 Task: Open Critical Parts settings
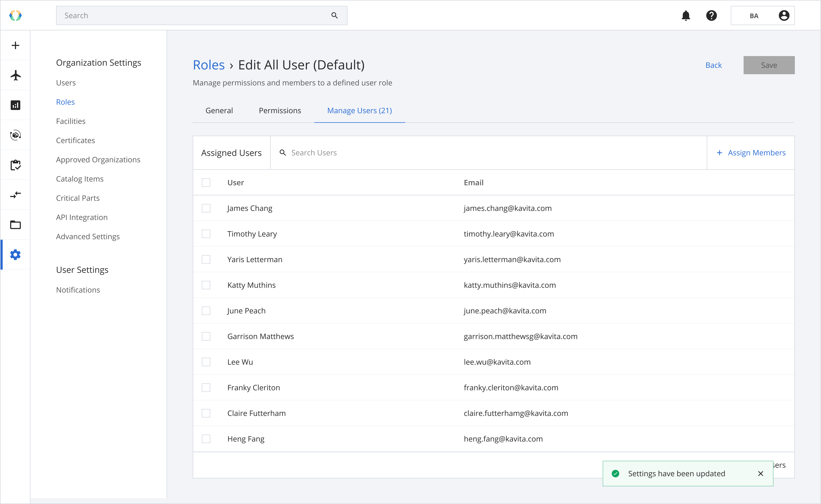[78, 198]
